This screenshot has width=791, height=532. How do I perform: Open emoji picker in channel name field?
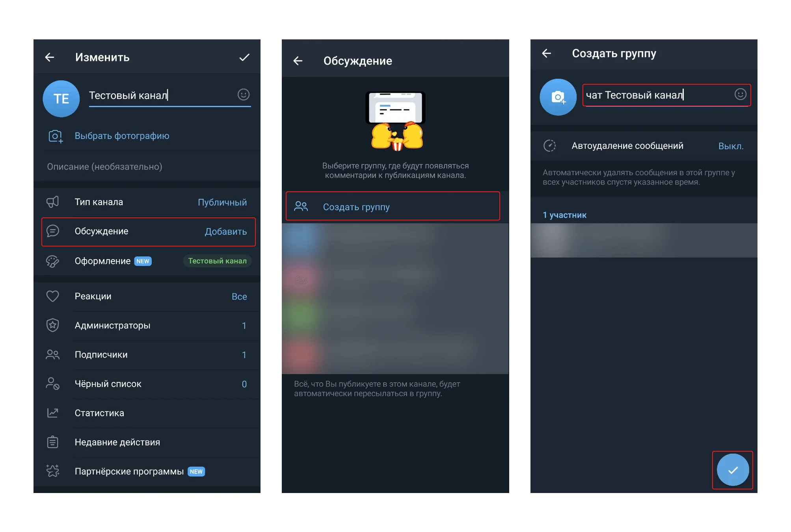click(243, 95)
